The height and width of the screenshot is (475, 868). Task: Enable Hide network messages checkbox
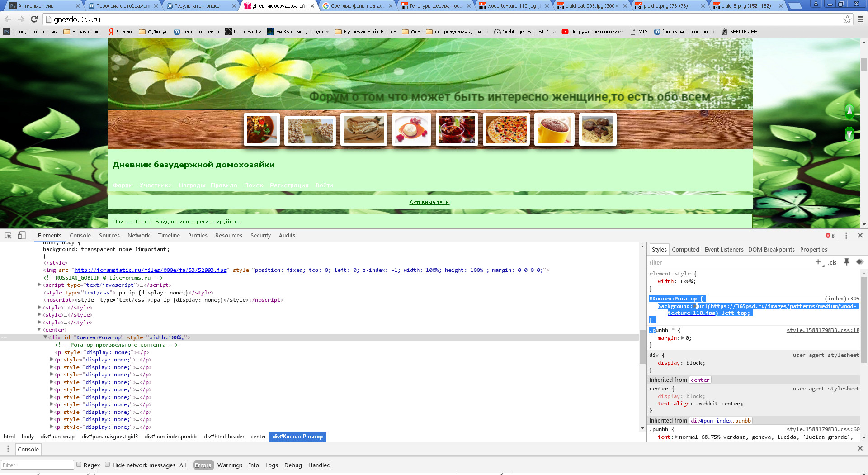click(108, 465)
